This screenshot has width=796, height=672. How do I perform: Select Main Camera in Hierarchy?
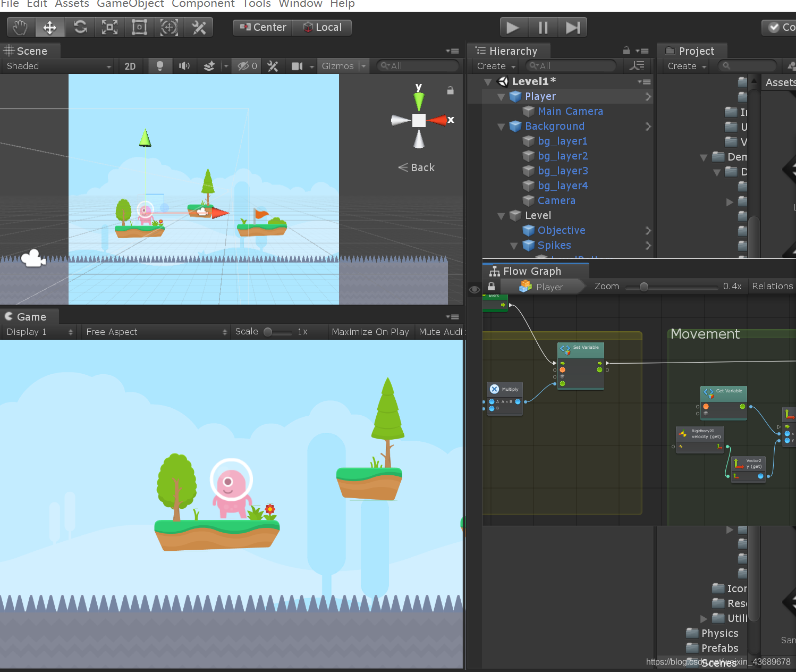pos(570,111)
